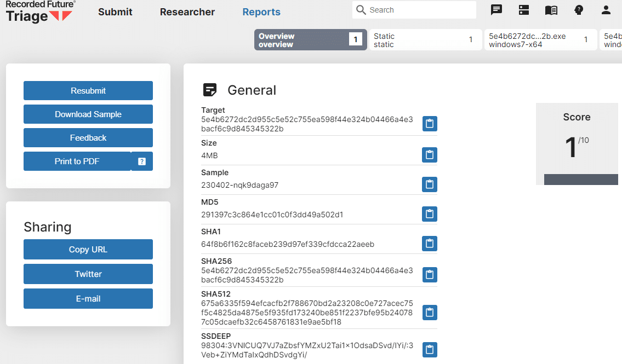Click the 4MB size value

pyautogui.click(x=209, y=155)
